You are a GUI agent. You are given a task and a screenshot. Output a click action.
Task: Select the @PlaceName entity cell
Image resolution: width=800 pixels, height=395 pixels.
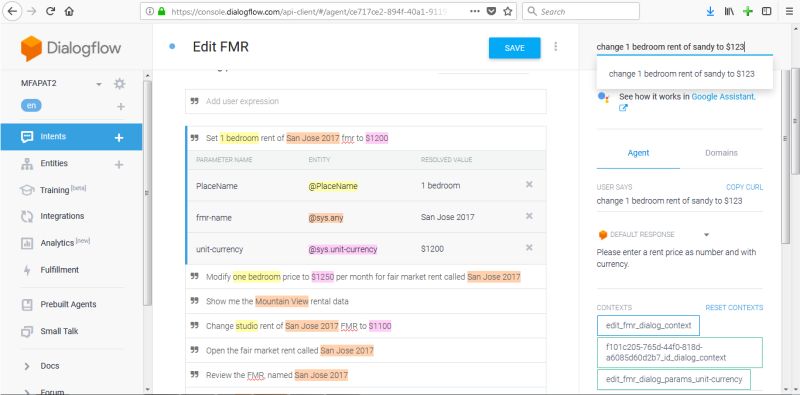pos(333,186)
